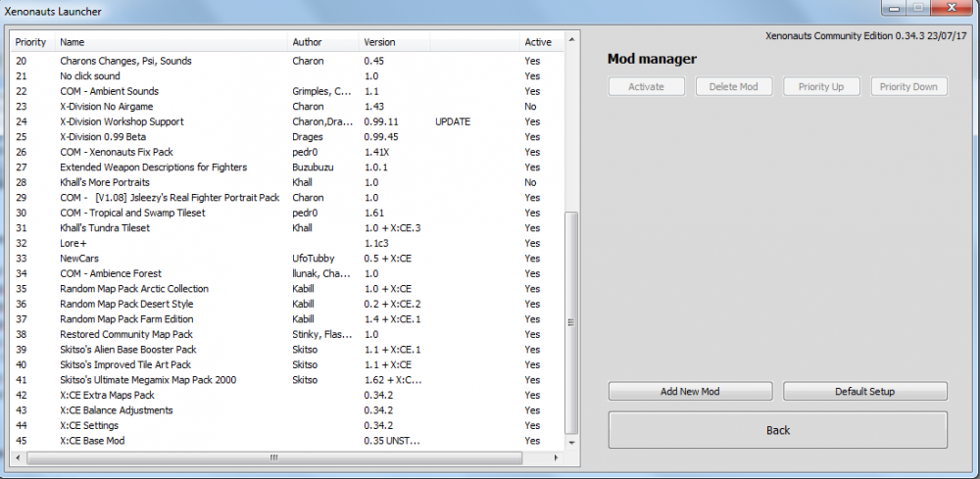
Task: Select COM - Tropical and Swamp Tileset
Action: coord(287,213)
